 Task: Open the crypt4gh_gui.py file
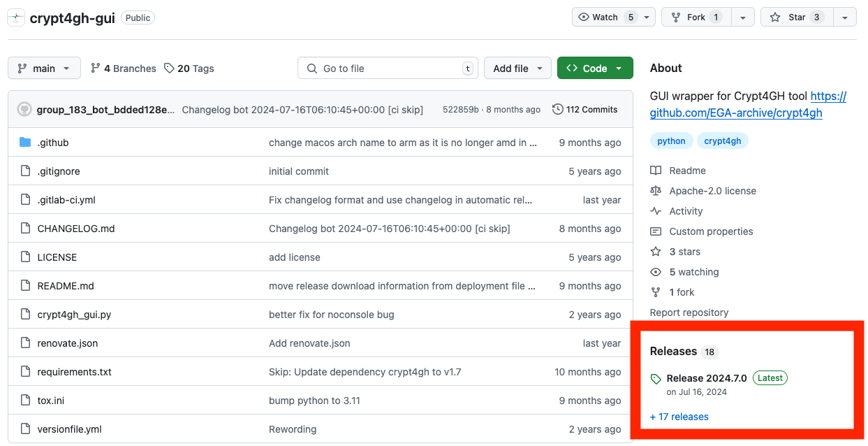(74, 315)
